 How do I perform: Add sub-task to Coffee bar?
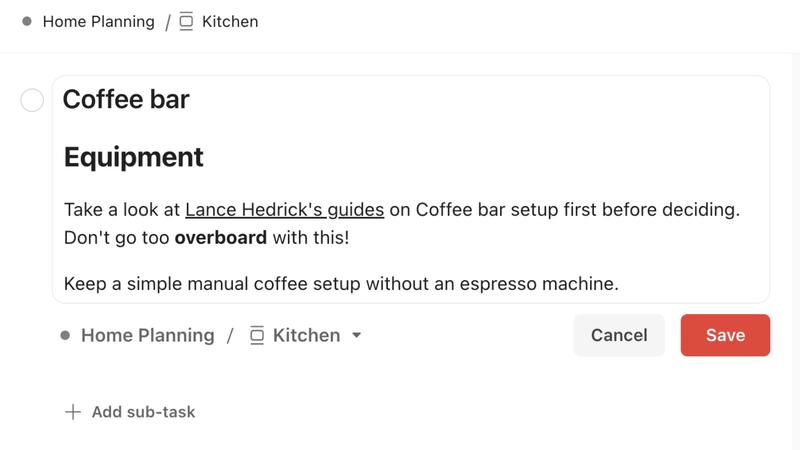130,412
